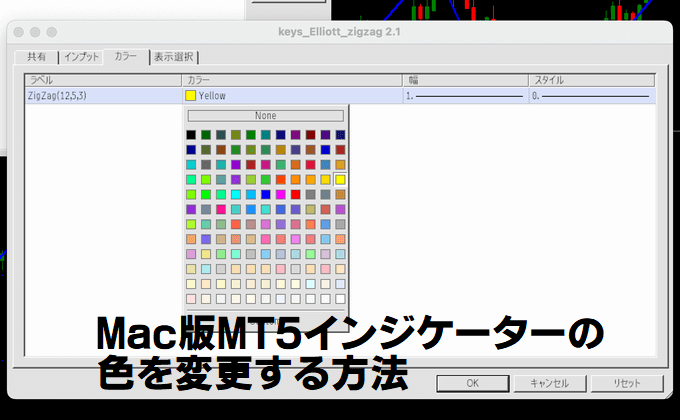This screenshot has height=420, width=680.
Task: Choose the gold swatch left of yellow
Action: tap(325, 180)
